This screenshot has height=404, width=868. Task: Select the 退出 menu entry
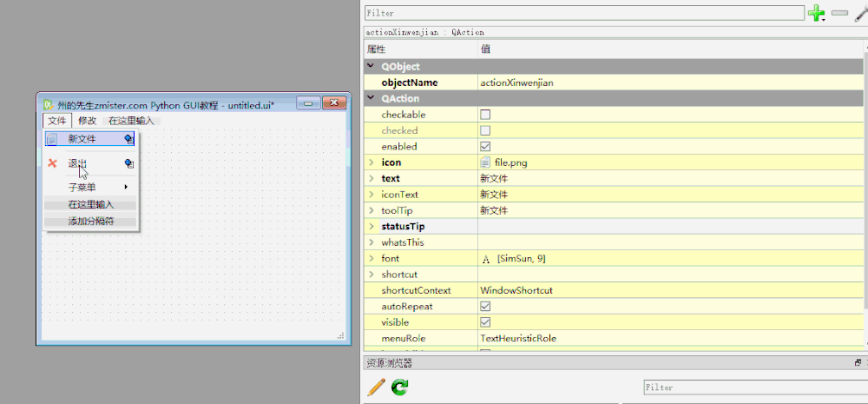tap(89, 163)
